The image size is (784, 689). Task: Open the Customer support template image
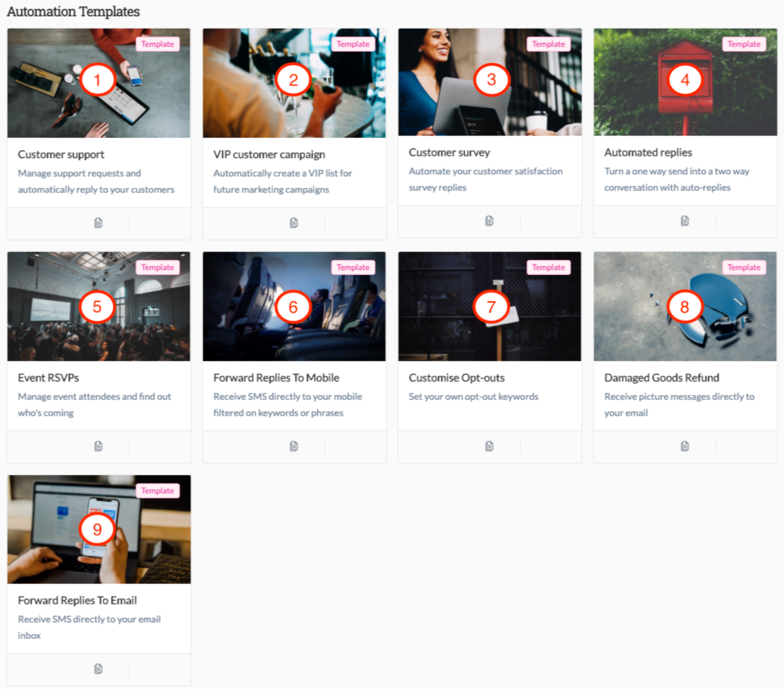pyautogui.click(x=98, y=83)
